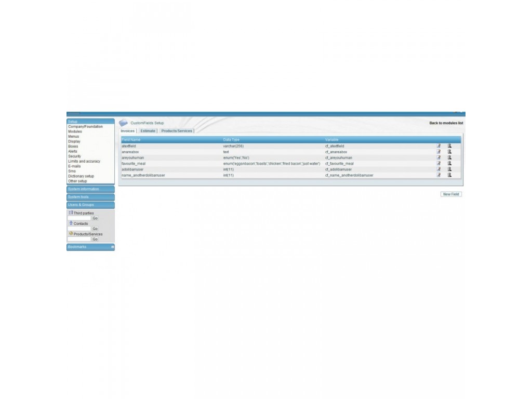This screenshot has width=532, height=399.
Task: Delete the favourite_meal field
Action: click(x=449, y=163)
